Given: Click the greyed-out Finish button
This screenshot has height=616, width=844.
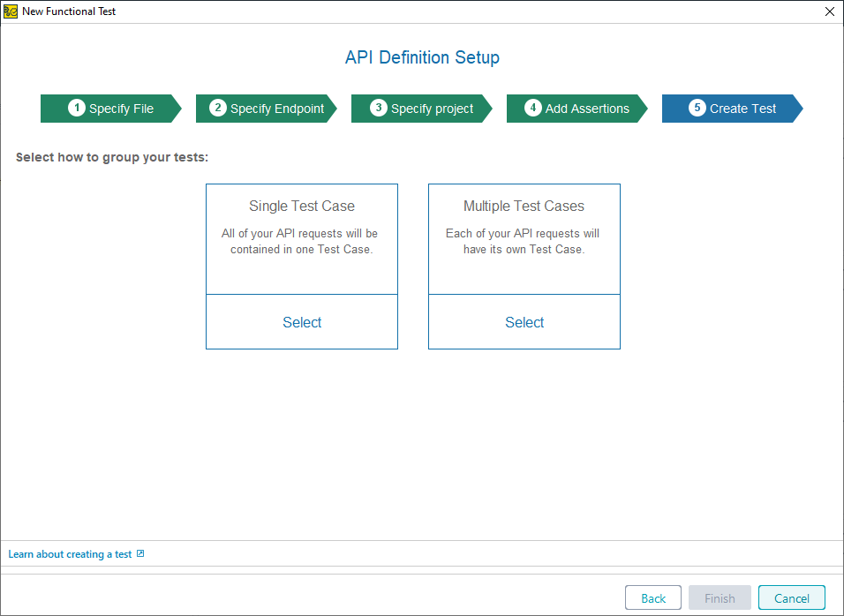Looking at the screenshot, I should tap(720, 597).
